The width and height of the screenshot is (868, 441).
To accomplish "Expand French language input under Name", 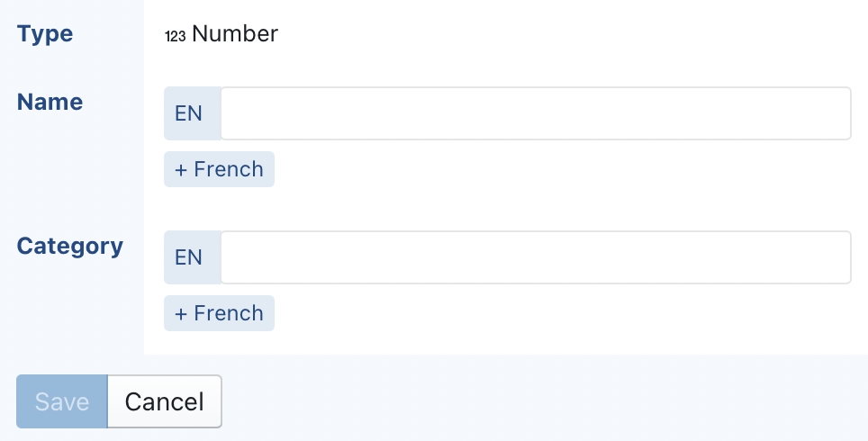I will [219, 169].
